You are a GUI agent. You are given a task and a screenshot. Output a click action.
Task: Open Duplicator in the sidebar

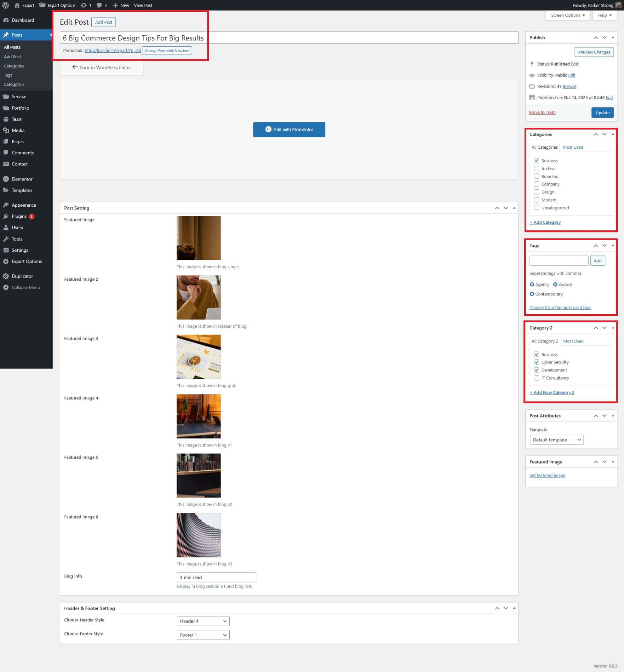tap(22, 276)
